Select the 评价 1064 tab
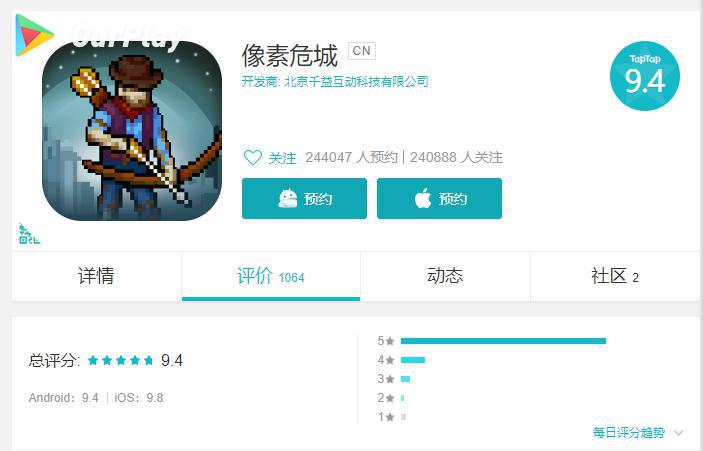Viewport: 704px width, 451px height. 271,276
